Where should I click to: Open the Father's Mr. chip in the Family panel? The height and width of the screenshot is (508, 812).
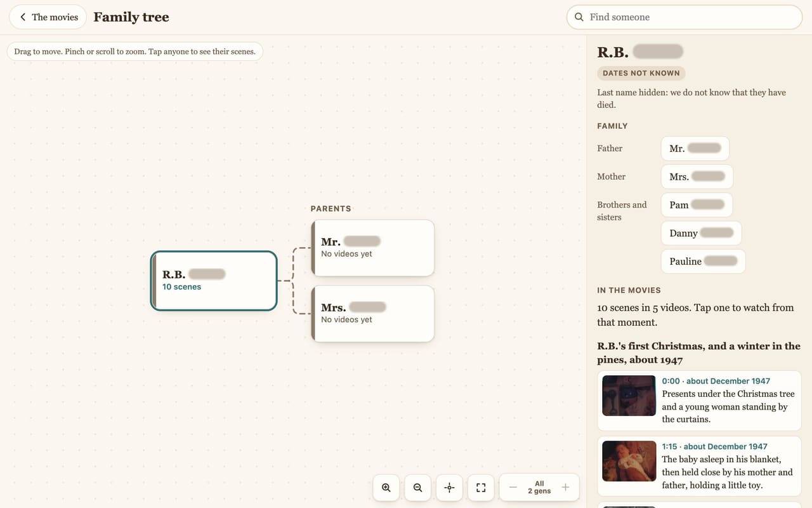695,149
